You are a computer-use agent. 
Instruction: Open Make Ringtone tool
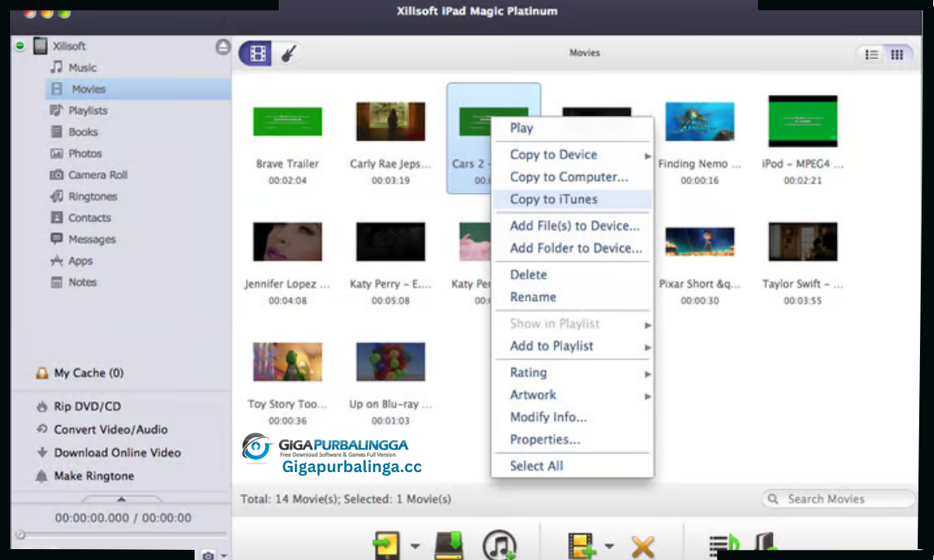(x=85, y=476)
